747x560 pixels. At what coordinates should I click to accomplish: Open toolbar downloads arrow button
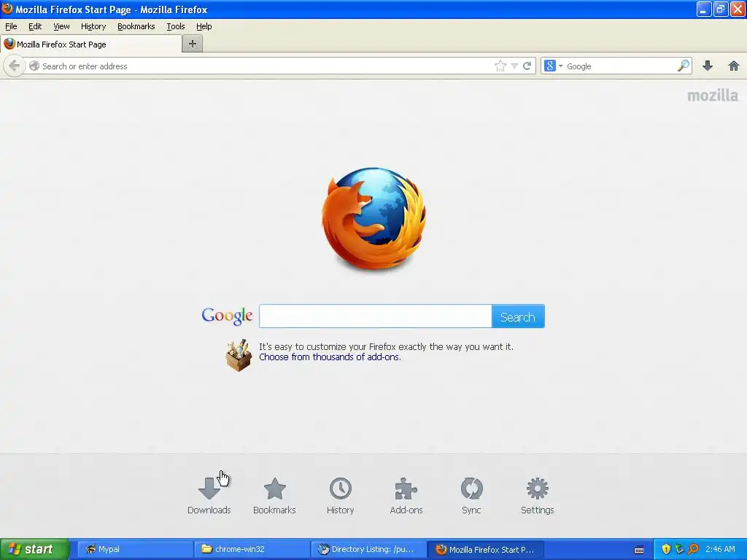(x=708, y=66)
